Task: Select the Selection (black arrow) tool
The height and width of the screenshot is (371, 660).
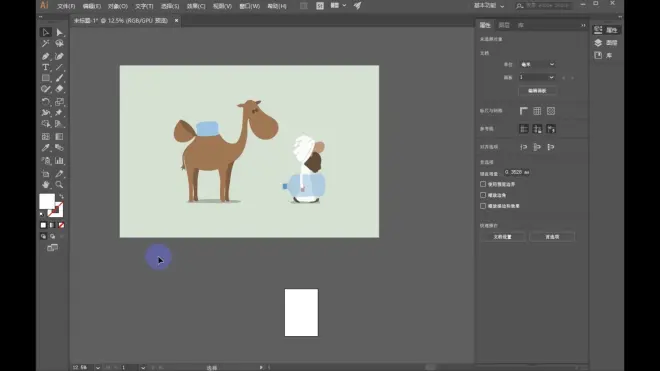Action: [45, 32]
